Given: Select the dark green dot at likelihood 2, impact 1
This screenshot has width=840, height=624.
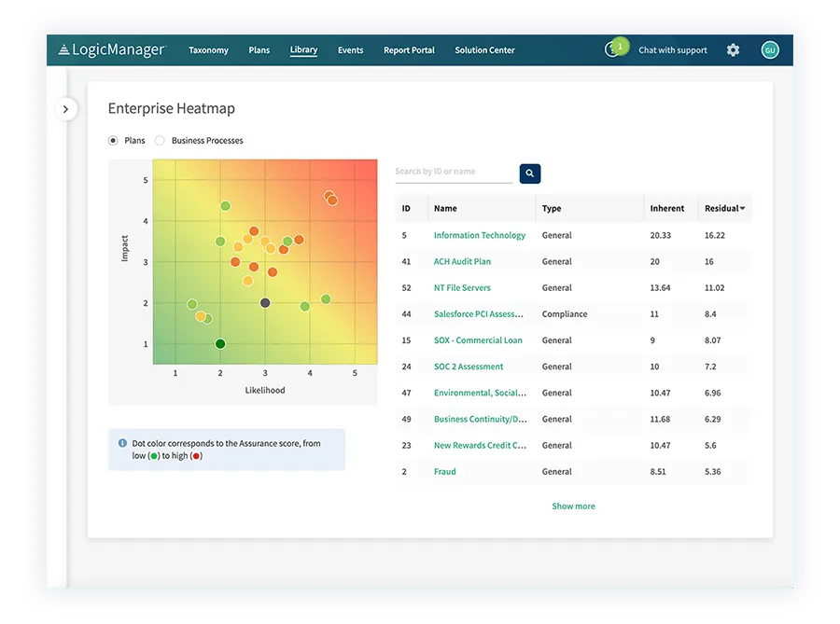Looking at the screenshot, I should [220, 343].
